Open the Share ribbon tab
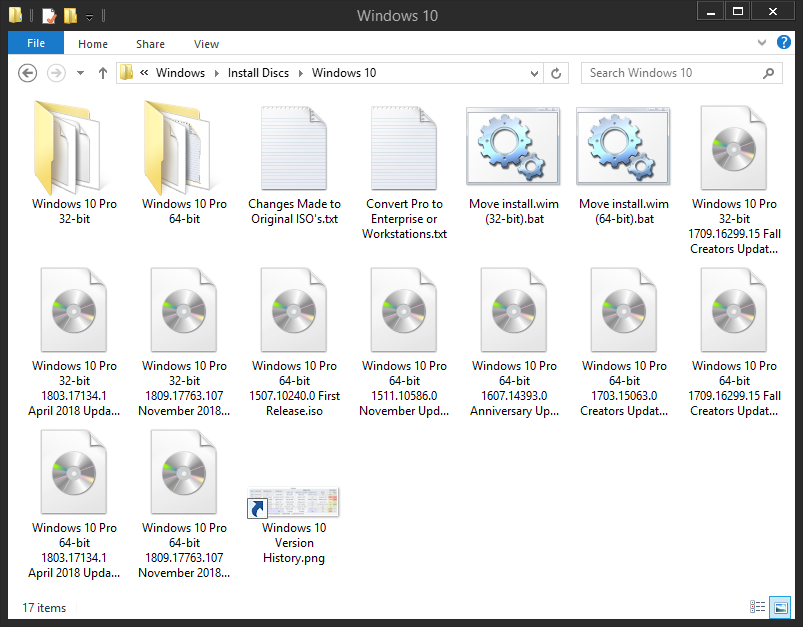 click(150, 44)
